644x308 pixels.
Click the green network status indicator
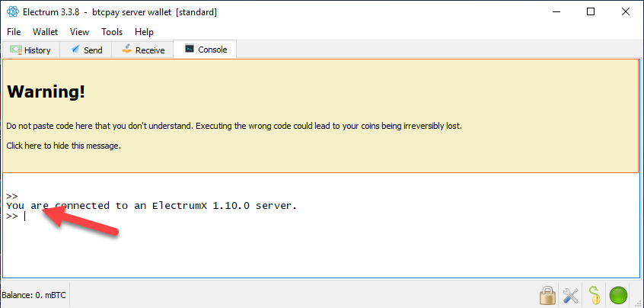click(x=619, y=295)
